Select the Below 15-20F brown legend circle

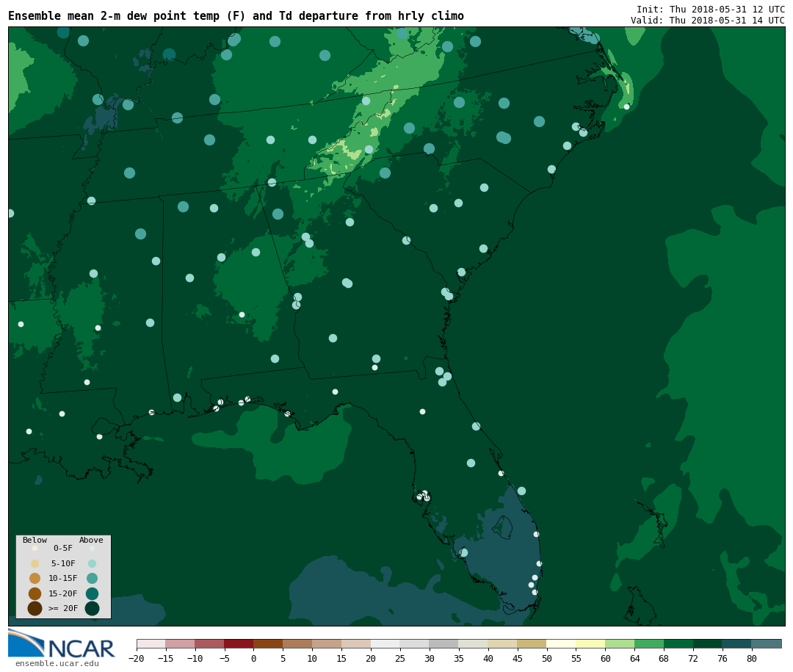coord(35,593)
